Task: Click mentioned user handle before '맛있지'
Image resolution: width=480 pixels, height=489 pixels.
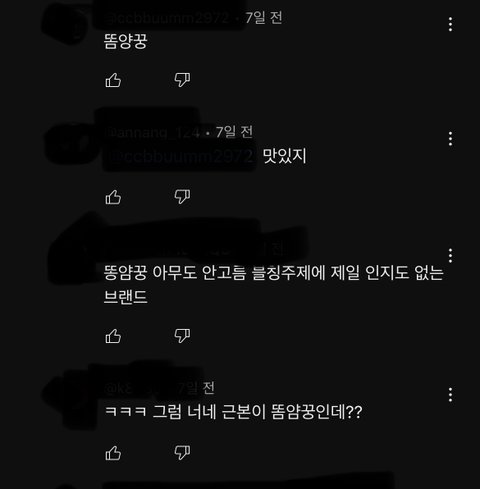Action: point(180,156)
